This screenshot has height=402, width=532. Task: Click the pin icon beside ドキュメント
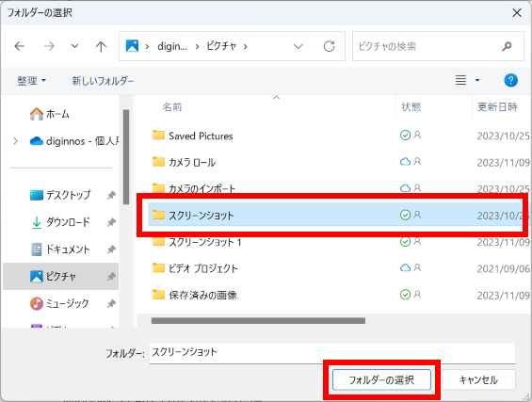point(111,249)
